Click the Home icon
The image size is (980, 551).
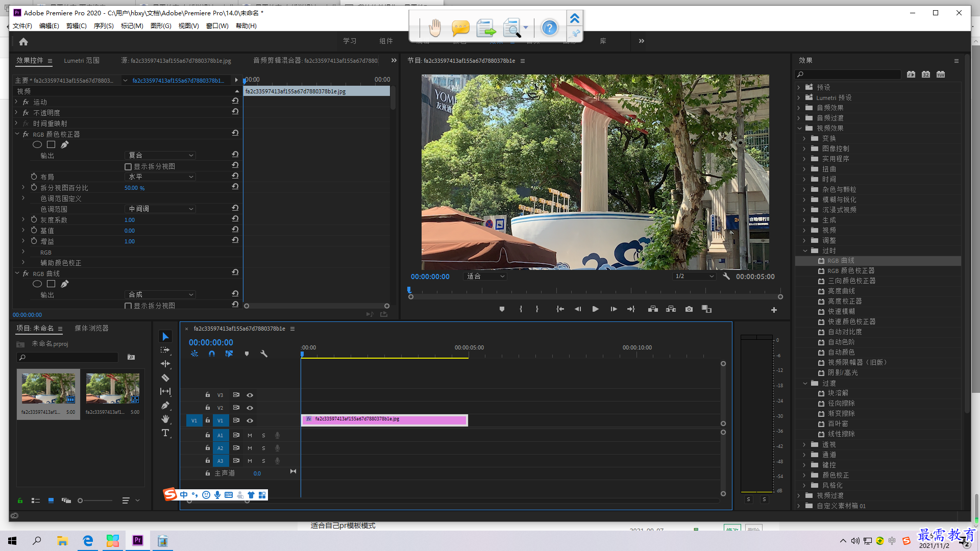click(23, 41)
